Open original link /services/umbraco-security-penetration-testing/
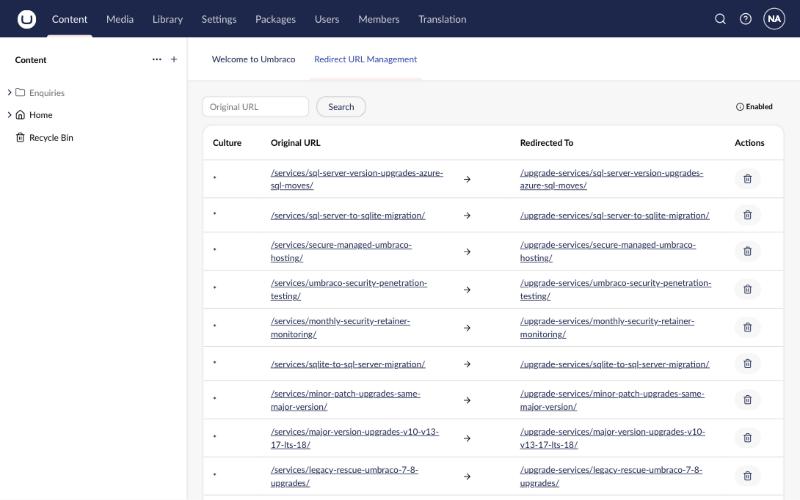 coord(348,289)
